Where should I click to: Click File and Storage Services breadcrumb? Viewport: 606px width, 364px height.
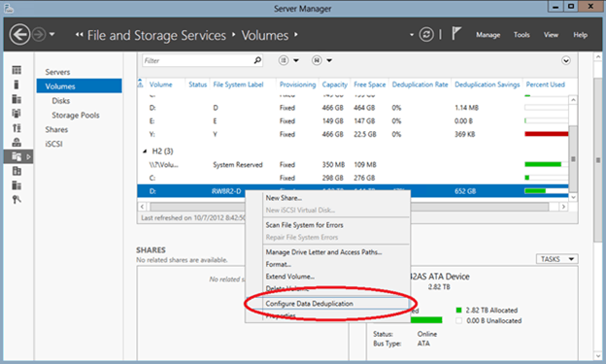[156, 35]
